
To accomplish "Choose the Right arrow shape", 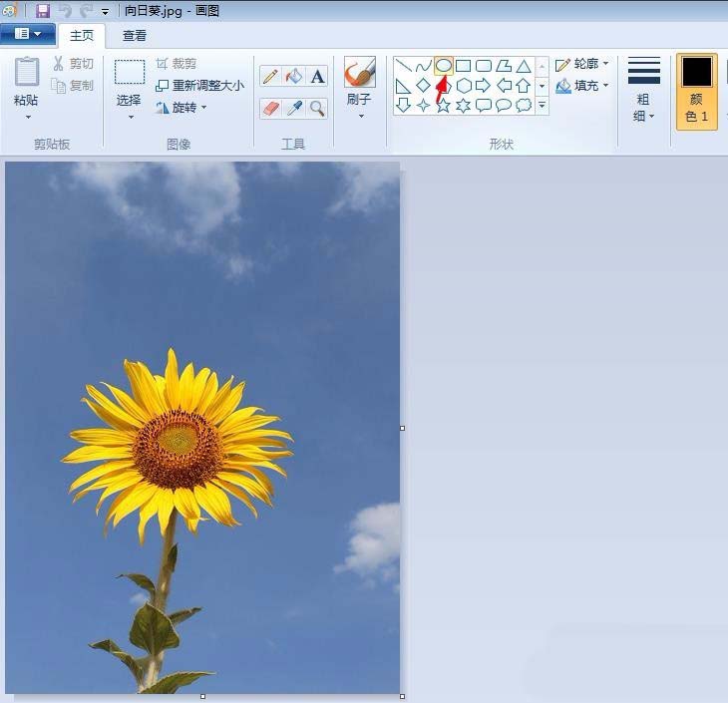I will point(484,86).
